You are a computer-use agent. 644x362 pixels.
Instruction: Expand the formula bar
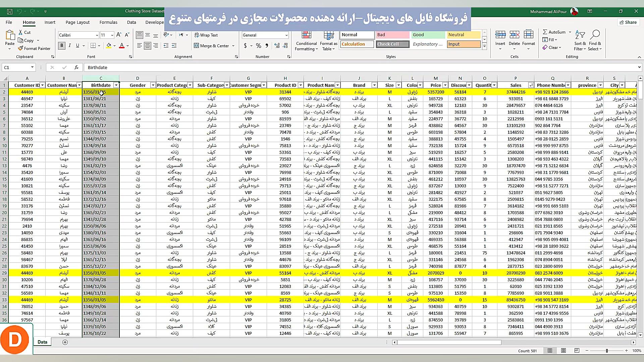(639, 67)
